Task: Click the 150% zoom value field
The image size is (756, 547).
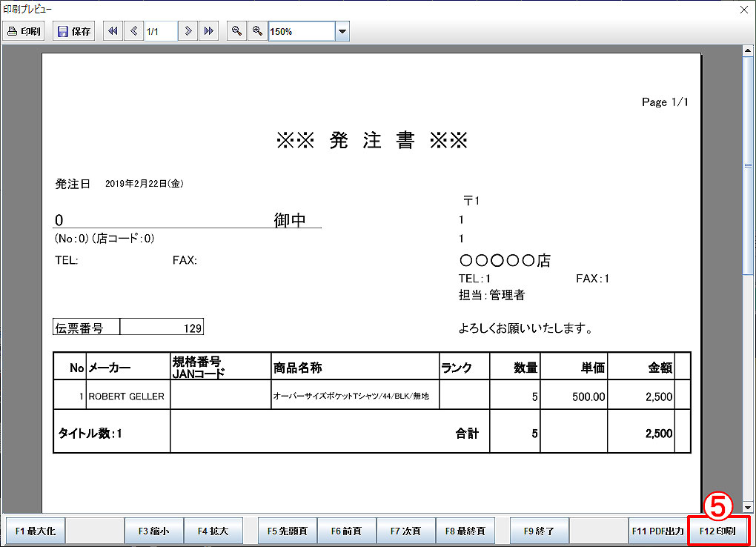Action: pos(302,31)
